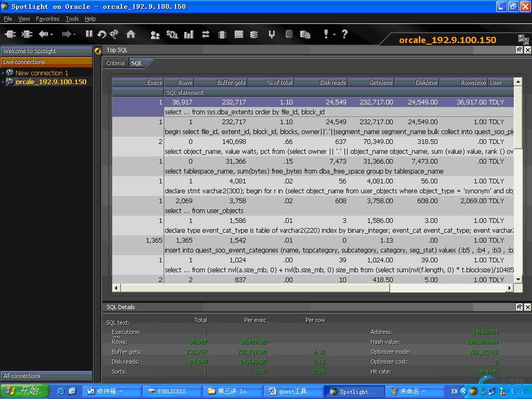
Task: Pause monitoring with the pause icon
Action: pos(89,34)
